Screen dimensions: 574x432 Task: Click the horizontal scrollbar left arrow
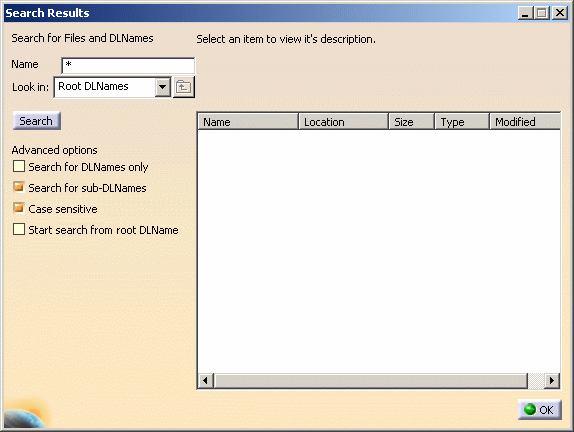pos(205,381)
